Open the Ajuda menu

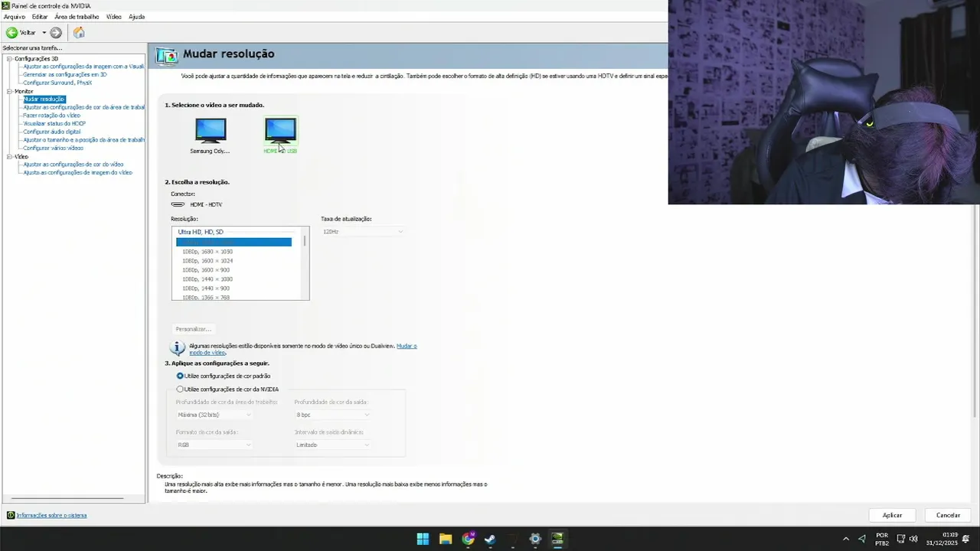[136, 17]
